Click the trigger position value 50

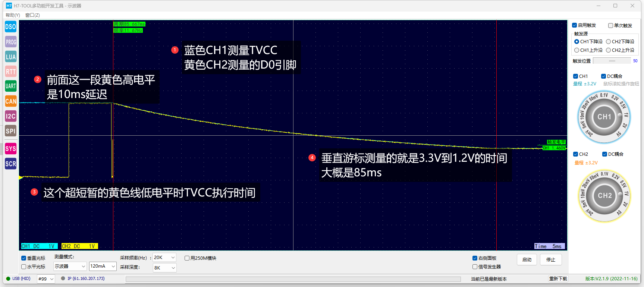pos(635,61)
